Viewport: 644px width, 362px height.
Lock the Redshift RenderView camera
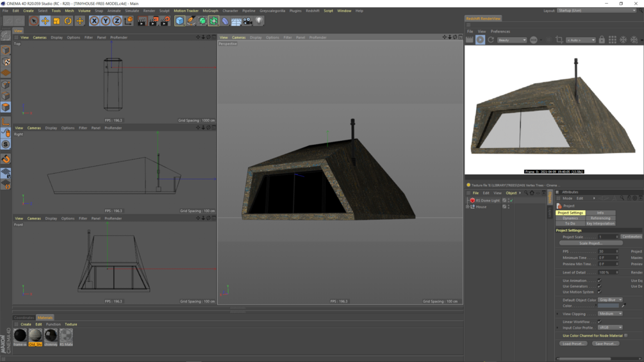point(602,40)
